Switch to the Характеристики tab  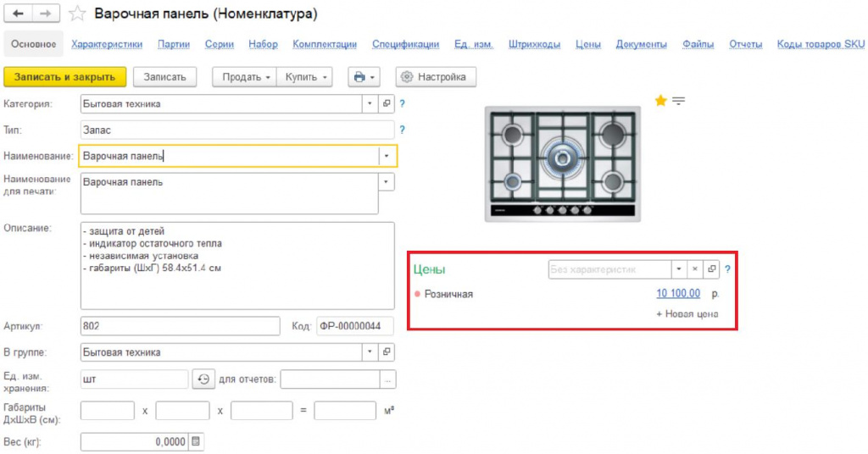[x=107, y=44]
